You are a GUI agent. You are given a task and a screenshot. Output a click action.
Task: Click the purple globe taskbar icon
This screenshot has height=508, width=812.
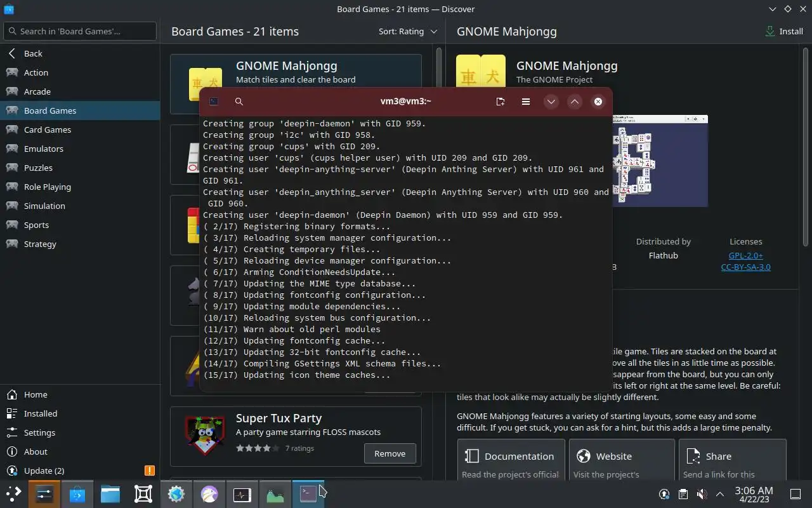point(209,493)
